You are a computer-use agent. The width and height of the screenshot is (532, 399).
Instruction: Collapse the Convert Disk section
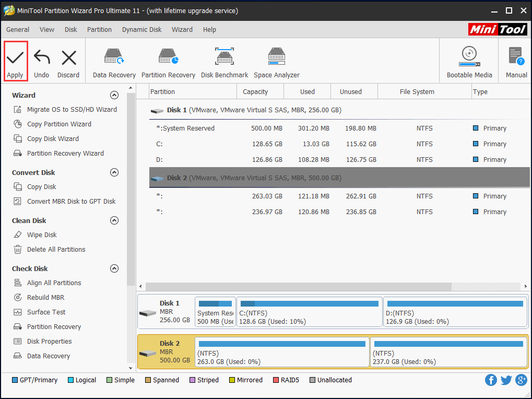[114, 172]
